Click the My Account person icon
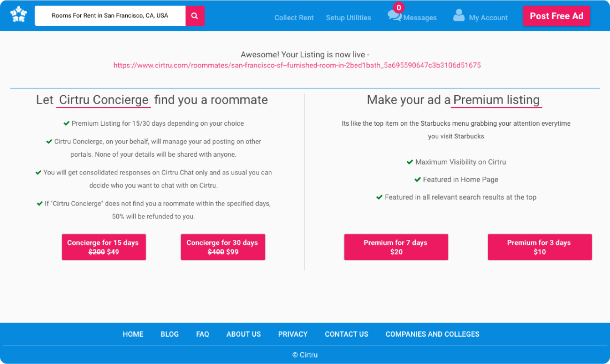610x364 pixels. 458,15
